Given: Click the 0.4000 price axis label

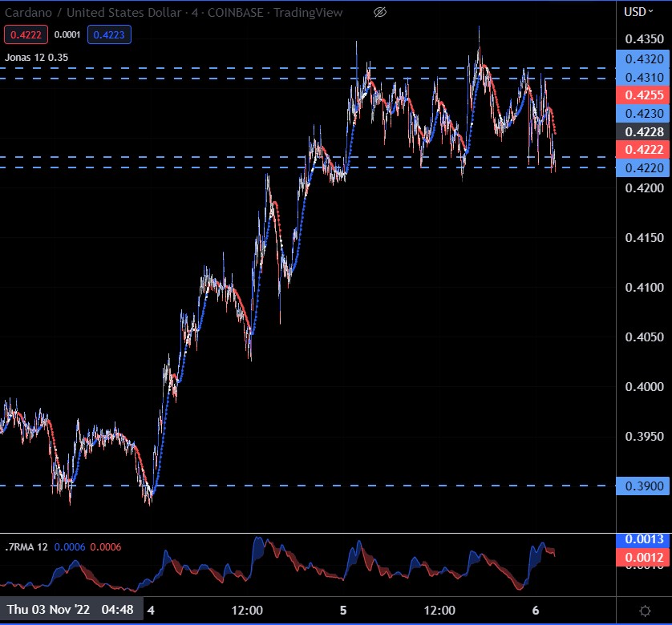Looking at the screenshot, I should [x=644, y=387].
